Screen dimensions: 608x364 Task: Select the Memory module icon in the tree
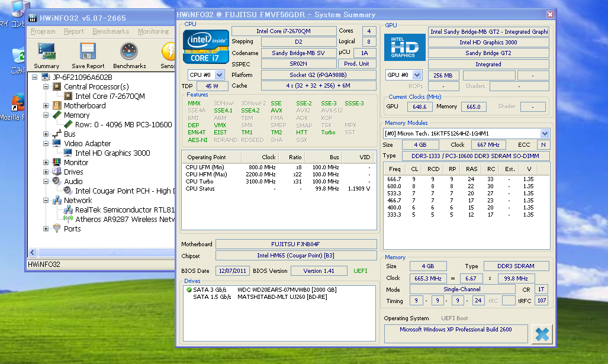tap(57, 115)
